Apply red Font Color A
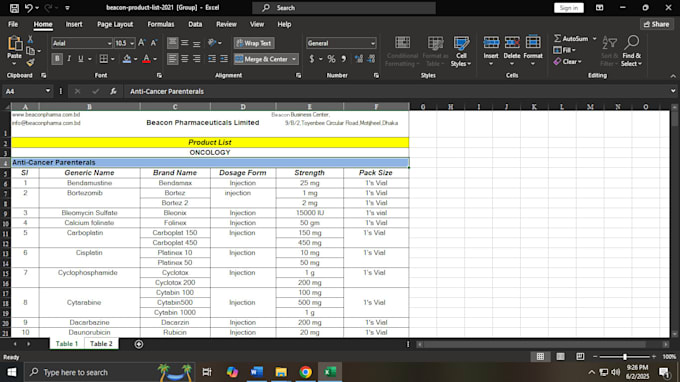 click(146, 59)
